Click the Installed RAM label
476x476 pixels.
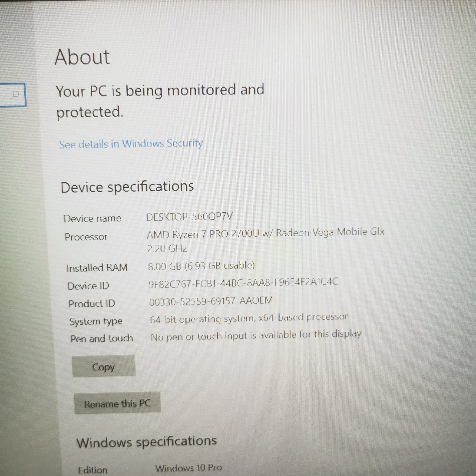(97, 268)
